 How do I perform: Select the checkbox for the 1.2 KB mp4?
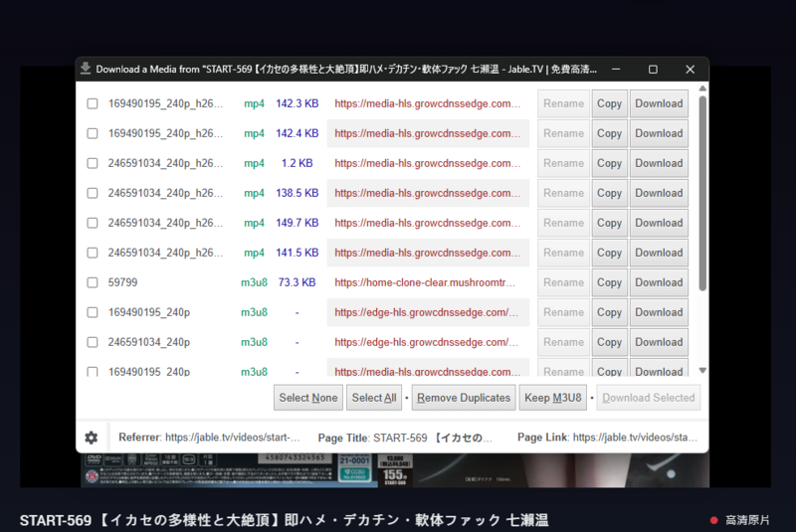pyautogui.click(x=93, y=163)
